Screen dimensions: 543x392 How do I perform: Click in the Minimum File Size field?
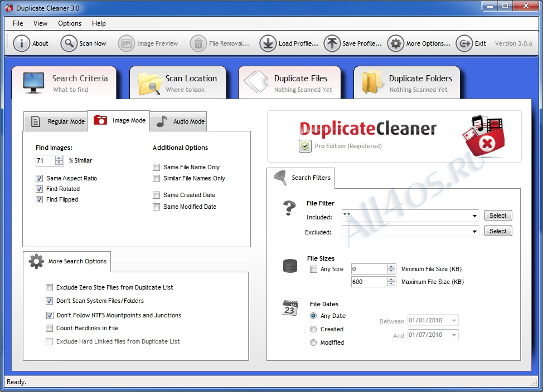369,269
